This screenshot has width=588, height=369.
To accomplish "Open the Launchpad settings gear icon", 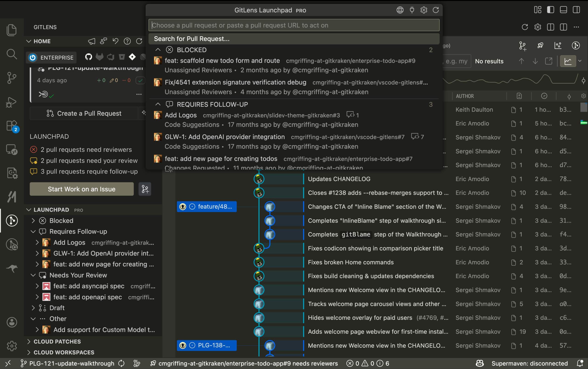I will (x=424, y=10).
